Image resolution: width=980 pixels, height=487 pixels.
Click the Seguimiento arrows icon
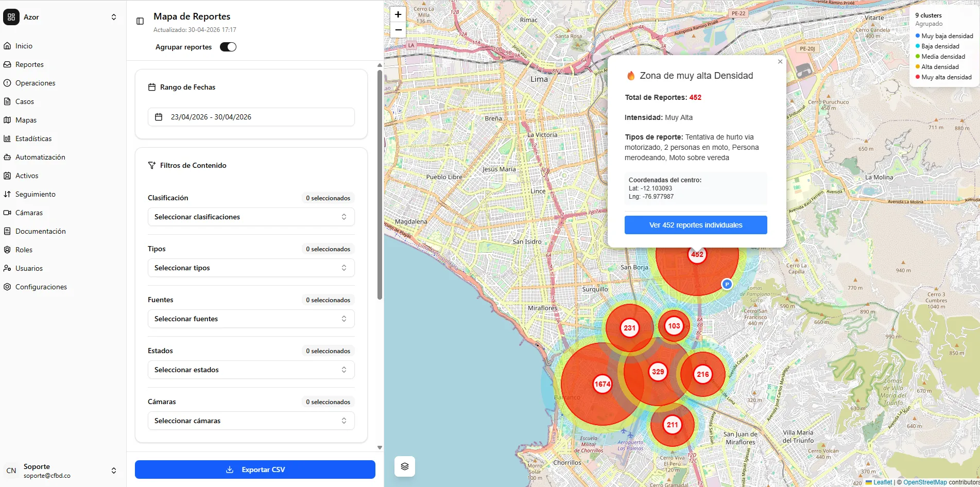[x=7, y=194]
